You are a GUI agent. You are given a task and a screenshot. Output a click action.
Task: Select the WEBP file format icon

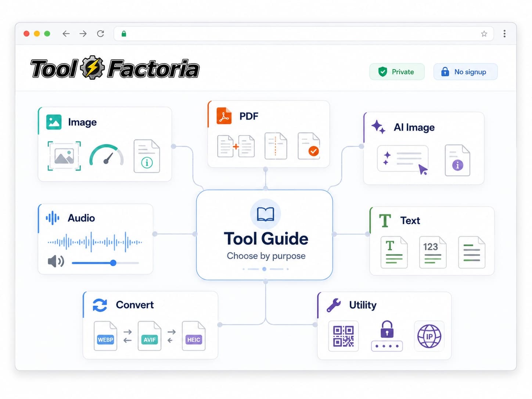pyautogui.click(x=105, y=336)
